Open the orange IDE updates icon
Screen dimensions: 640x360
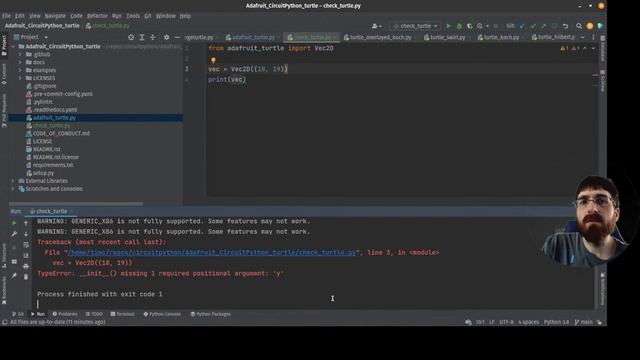(x=589, y=26)
